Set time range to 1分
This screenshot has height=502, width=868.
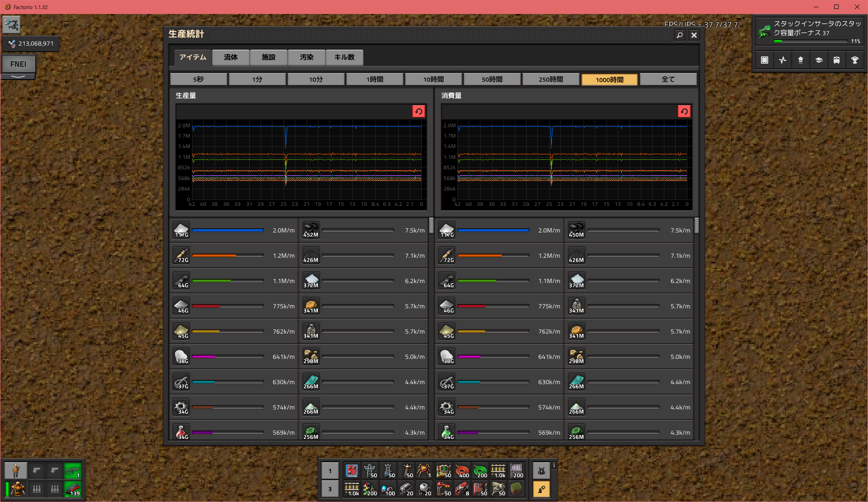(257, 79)
